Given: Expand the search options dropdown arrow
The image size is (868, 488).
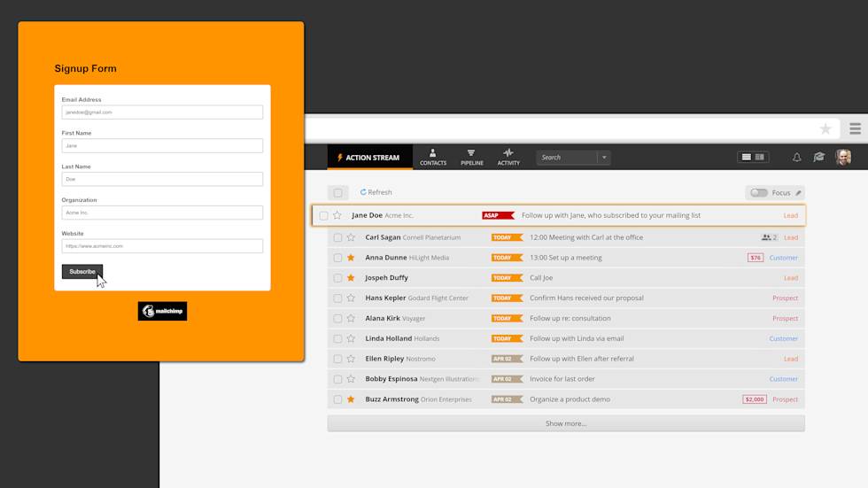Looking at the screenshot, I should point(604,157).
